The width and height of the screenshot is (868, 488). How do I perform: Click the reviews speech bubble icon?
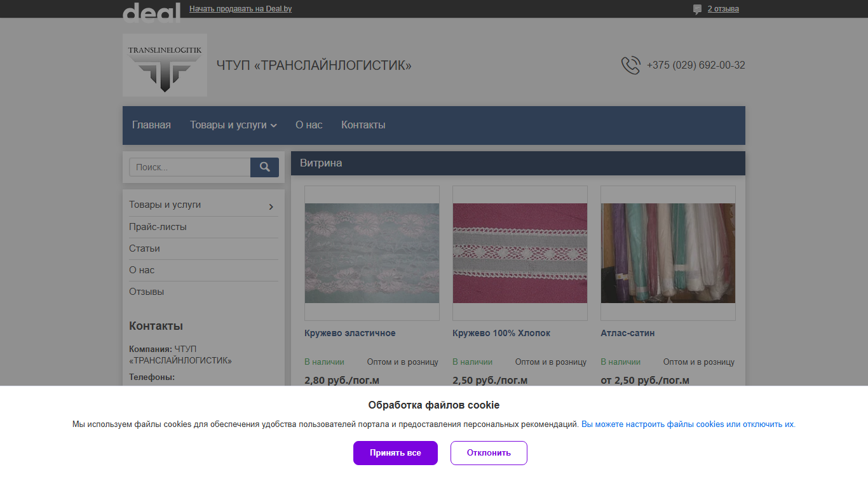(697, 9)
